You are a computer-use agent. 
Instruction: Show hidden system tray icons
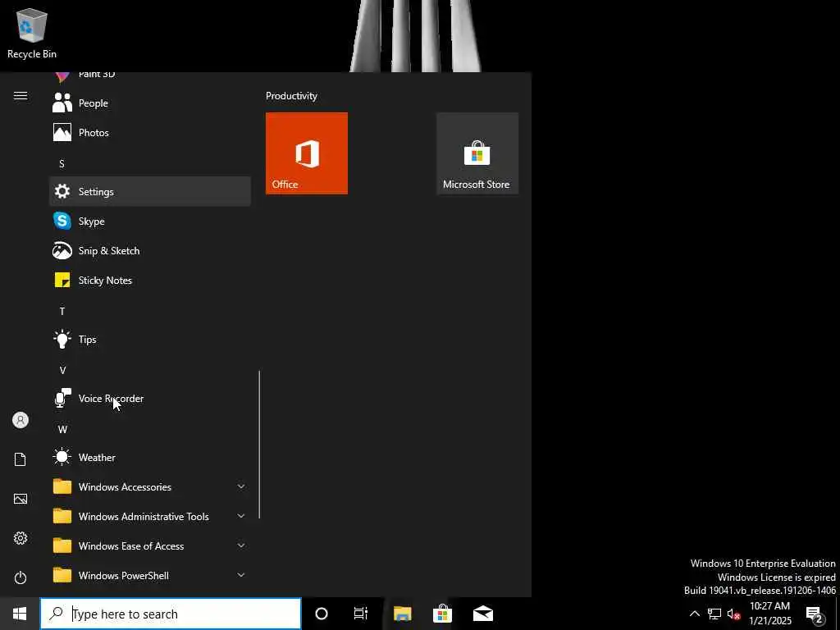(x=694, y=614)
